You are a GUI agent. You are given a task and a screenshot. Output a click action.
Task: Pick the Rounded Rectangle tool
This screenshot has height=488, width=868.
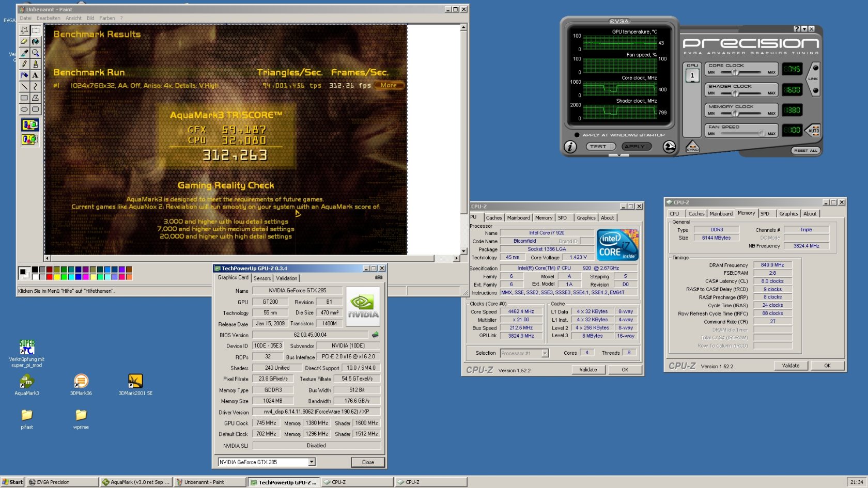tap(36, 109)
